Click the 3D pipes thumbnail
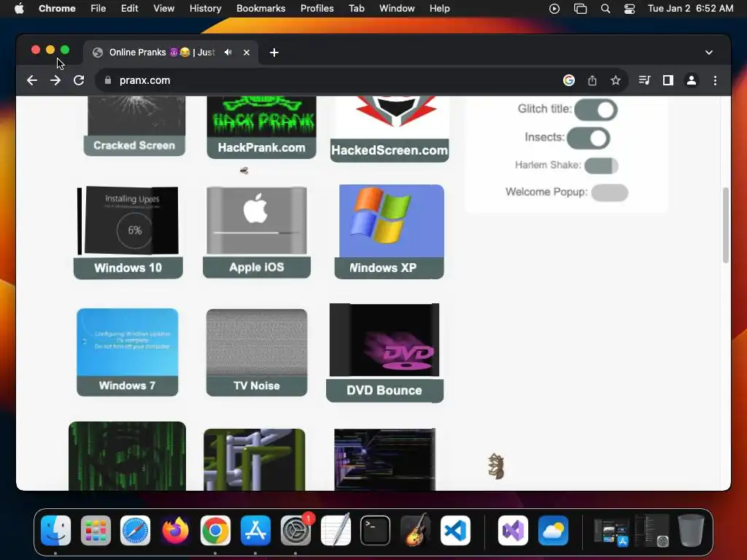 coord(255,459)
